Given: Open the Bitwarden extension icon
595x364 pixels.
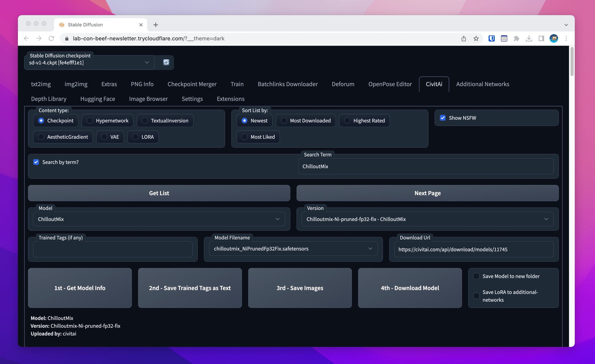Looking at the screenshot, I should coord(491,38).
